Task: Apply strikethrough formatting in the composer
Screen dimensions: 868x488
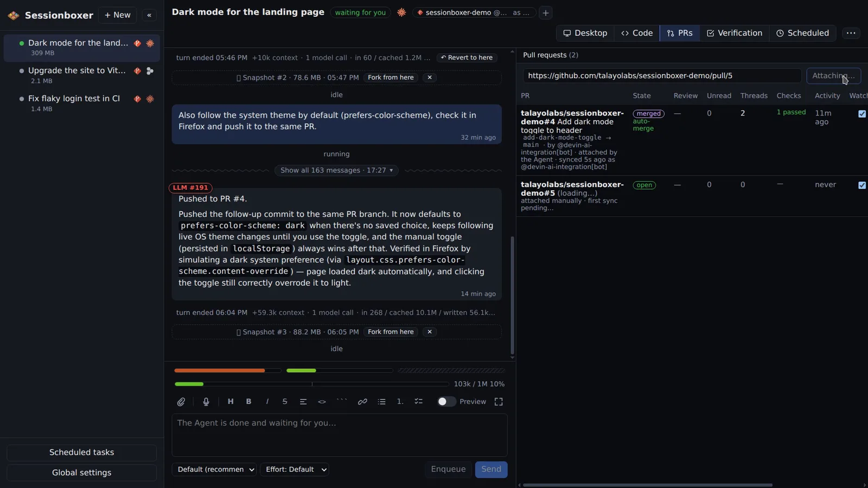Action: [x=285, y=402]
